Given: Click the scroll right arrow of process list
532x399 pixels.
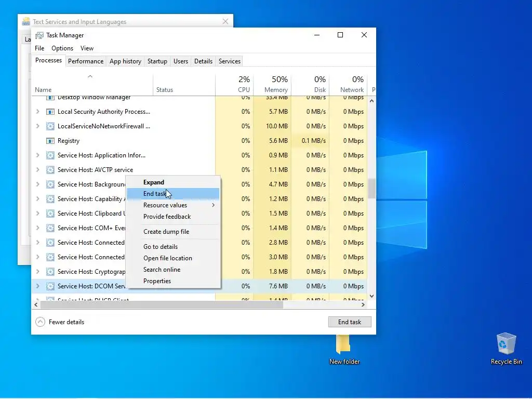Looking at the screenshot, I should tap(363, 304).
